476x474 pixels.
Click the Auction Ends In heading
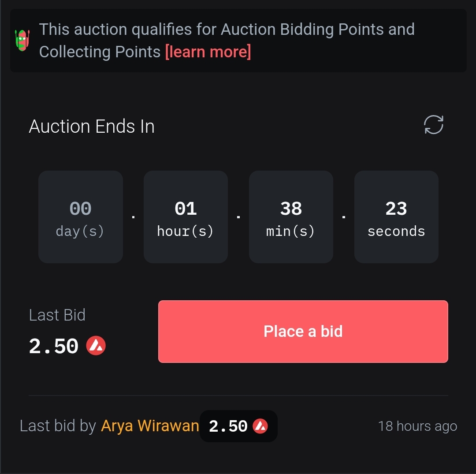click(92, 127)
